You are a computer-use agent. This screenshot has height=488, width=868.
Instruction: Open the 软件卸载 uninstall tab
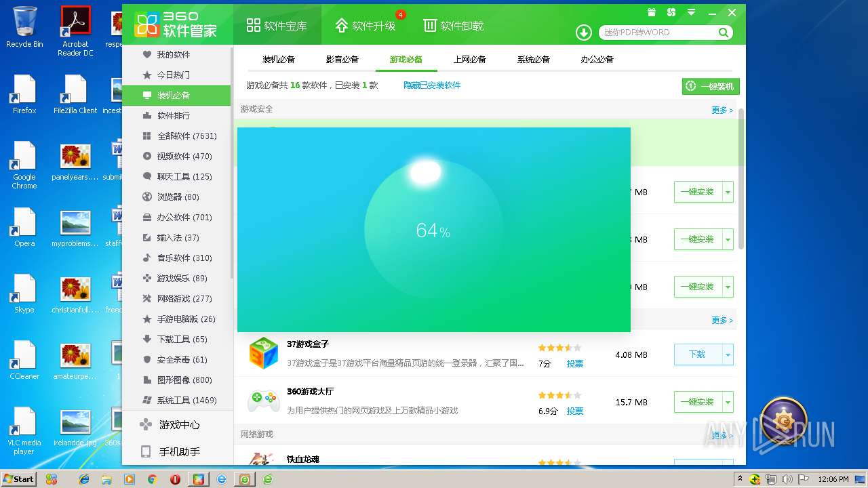pos(454,26)
